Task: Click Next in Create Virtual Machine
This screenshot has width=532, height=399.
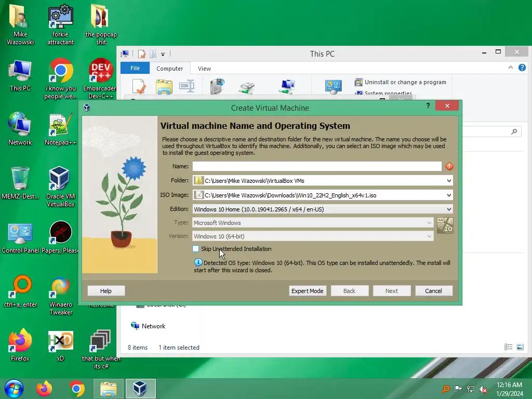Action: (x=392, y=291)
